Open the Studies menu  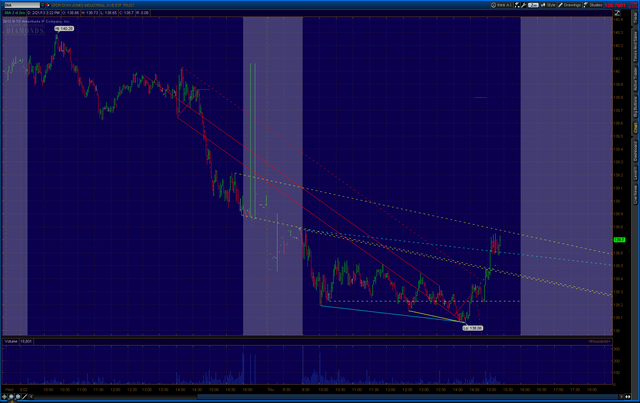[593, 5]
